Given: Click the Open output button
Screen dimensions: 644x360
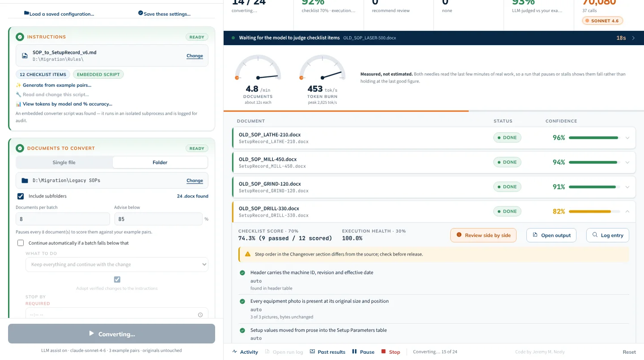Looking at the screenshot, I should coord(551,235).
